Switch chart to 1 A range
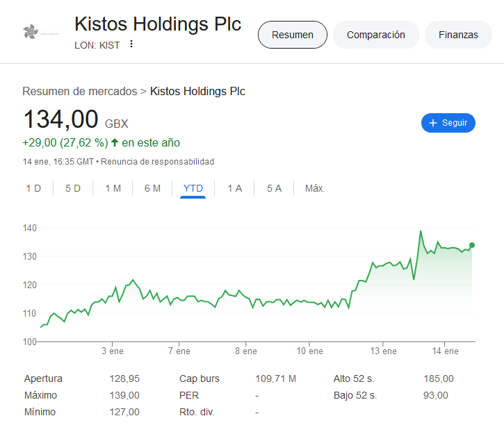The height and width of the screenshot is (425, 504). pyautogui.click(x=235, y=188)
